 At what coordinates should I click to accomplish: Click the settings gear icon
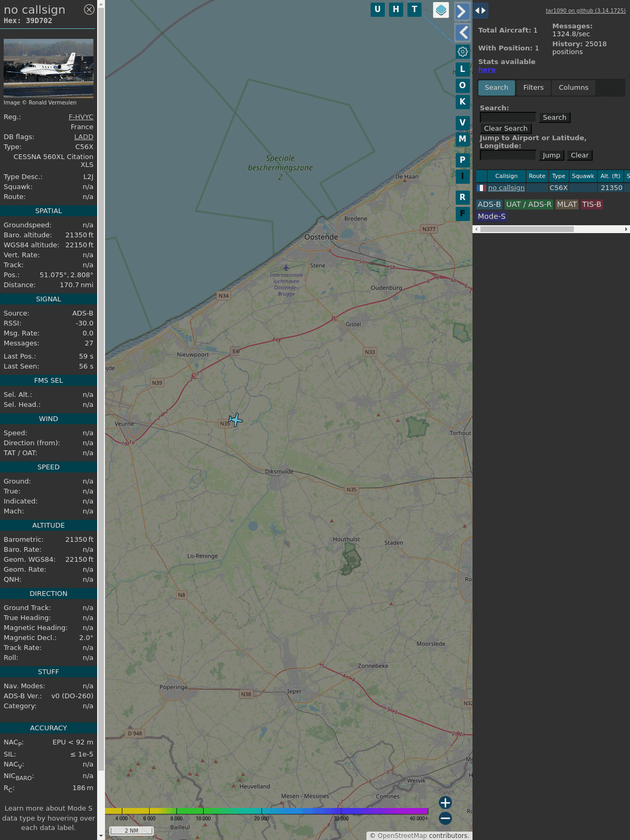463,51
